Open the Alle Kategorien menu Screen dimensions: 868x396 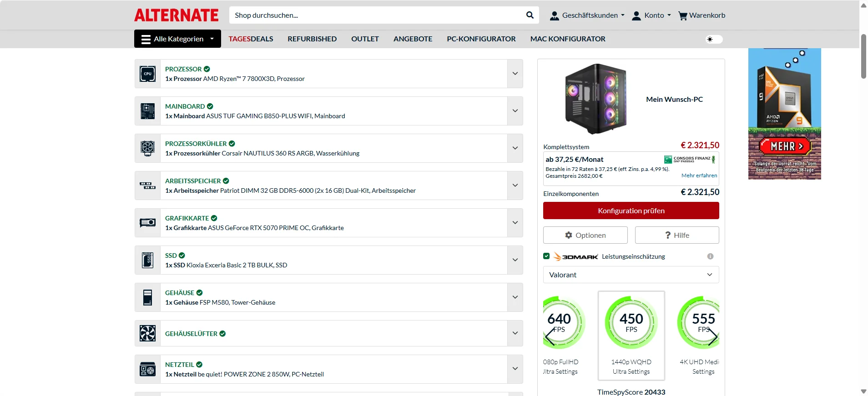coord(177,39)
